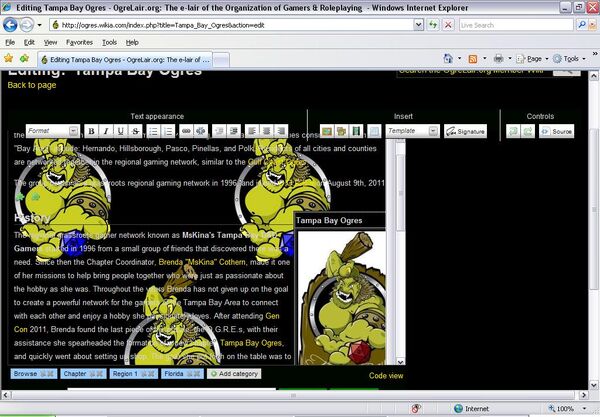Align text left

pyautogui.click(x=252, y=131)
